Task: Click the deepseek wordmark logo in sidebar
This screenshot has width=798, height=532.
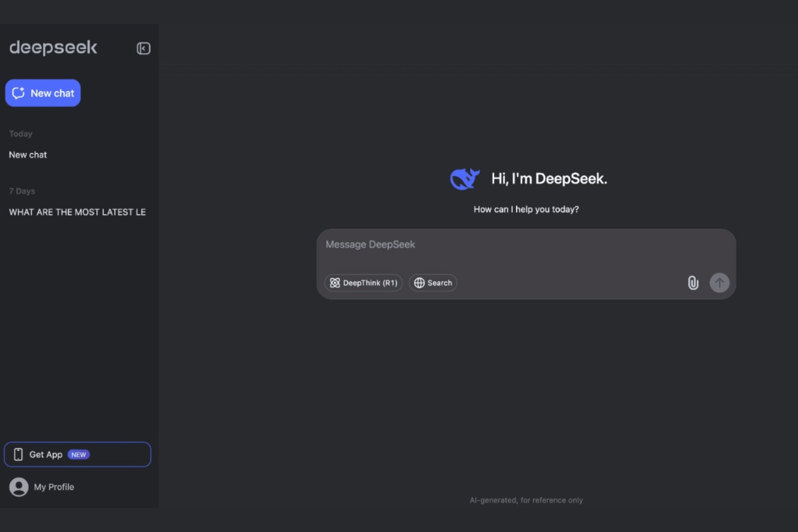Action: pos(53,48)
